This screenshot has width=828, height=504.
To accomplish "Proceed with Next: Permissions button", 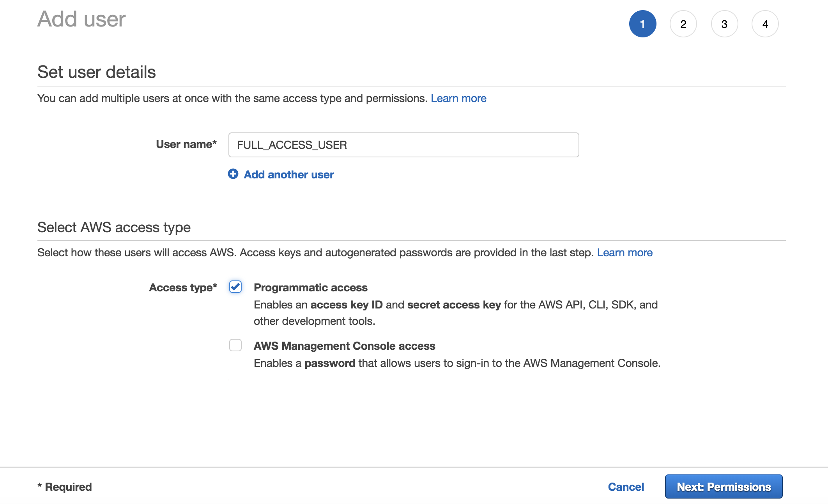I will (x=724, y=486).
